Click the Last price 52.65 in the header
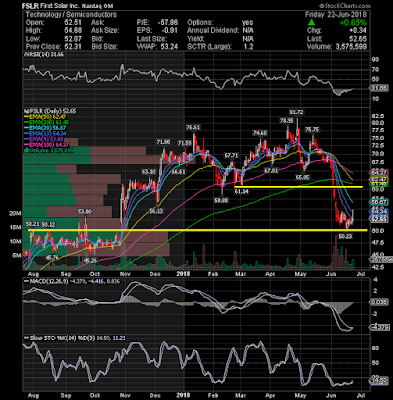 pos(358,39)
